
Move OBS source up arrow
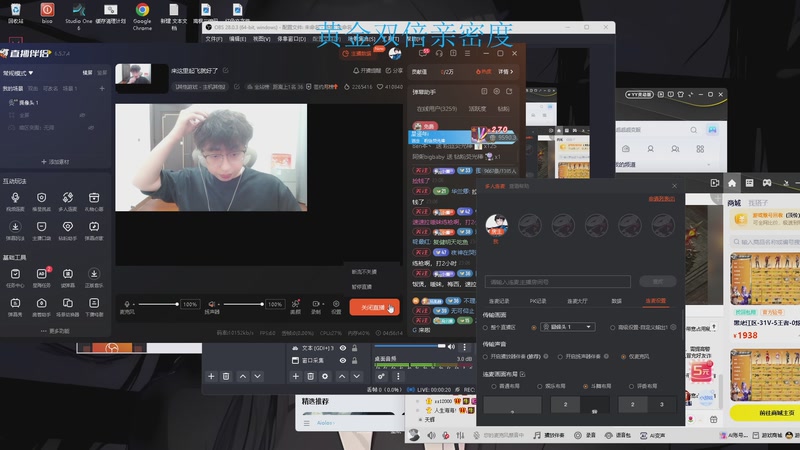tap(342, 377)
